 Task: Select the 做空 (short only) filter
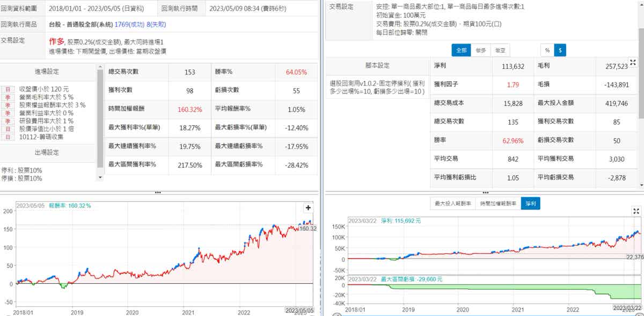[x=500, y=50]
